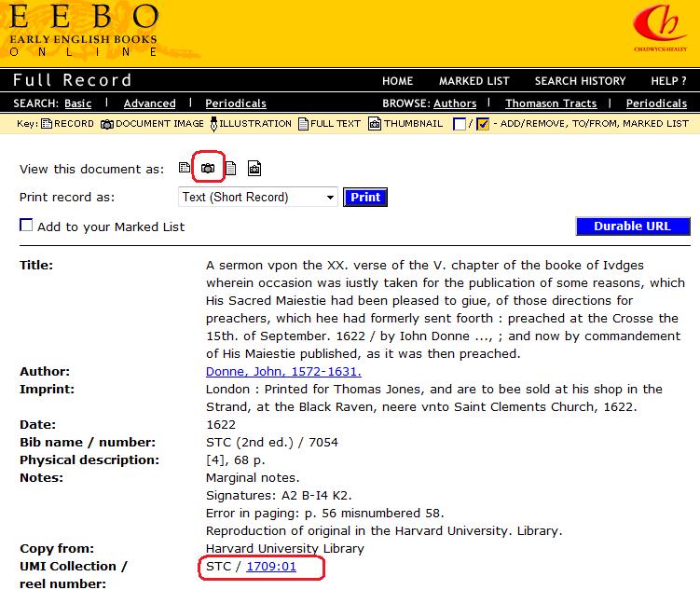Click the FULL TEXT page icon in key bar
Image resolution: width=700 pixels, height=590 pixels.
pyautogui.click(x=303, y=124)
